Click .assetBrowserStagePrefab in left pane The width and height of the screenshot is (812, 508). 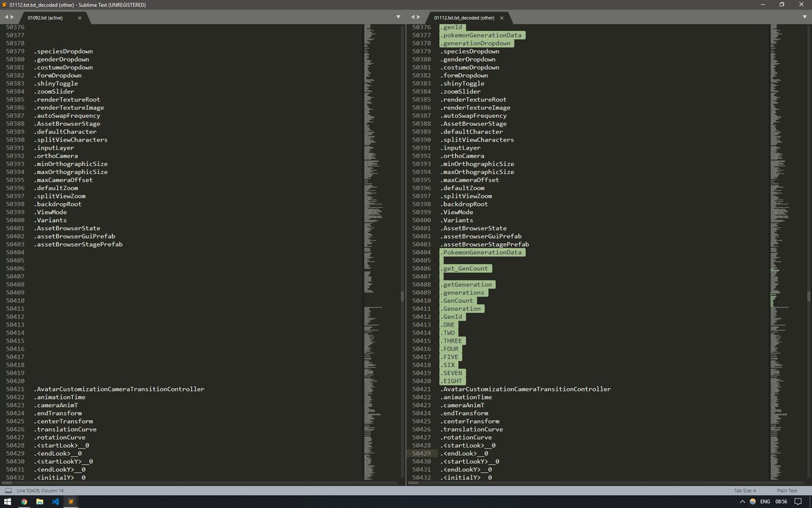(x=78, y=244)
